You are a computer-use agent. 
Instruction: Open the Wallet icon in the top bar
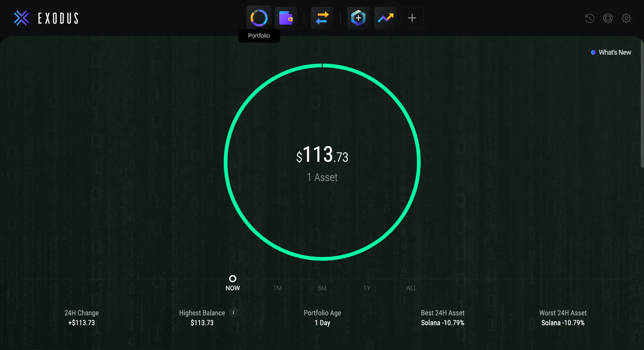click(286, 18)
